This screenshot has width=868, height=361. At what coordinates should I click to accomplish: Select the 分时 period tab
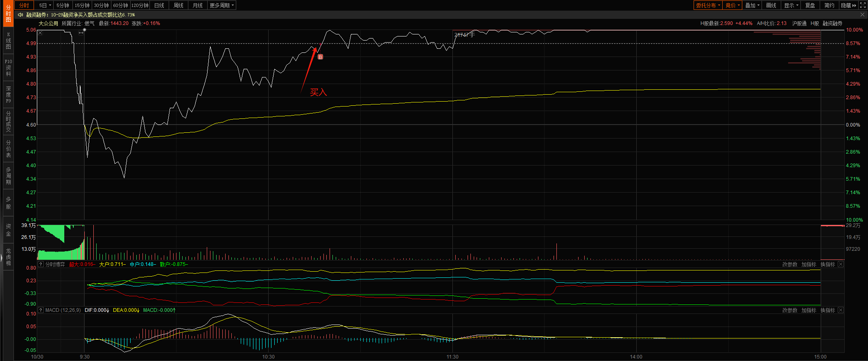[24, 5]
